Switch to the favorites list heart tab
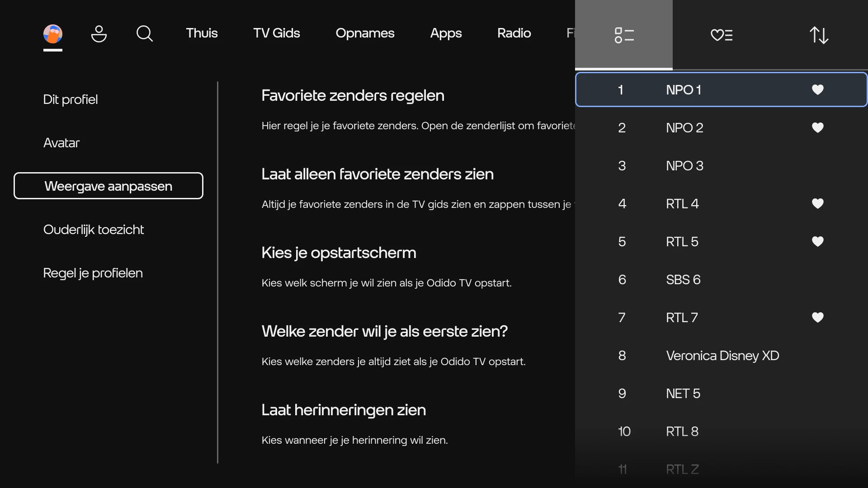This screenshot has height=488, width=868. 722,35
